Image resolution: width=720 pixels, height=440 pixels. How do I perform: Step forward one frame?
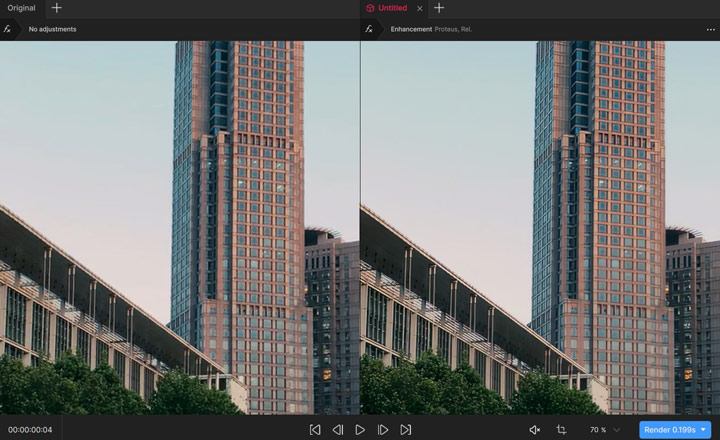pyautogui.click(x=382, y=430)
